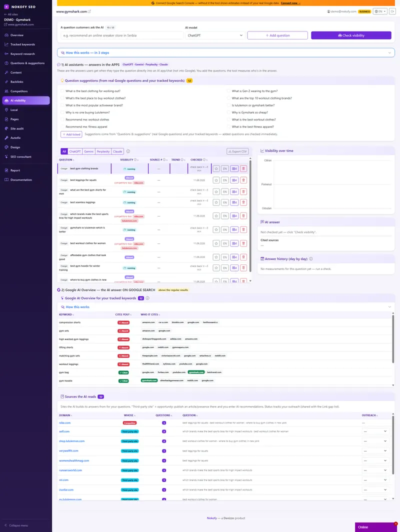Image resolution: width=400 pixels, height=532 pixels.
Task: Click info icon beside VISIBILITY column header
Action: pyautogui.click(x=135, y=160)
